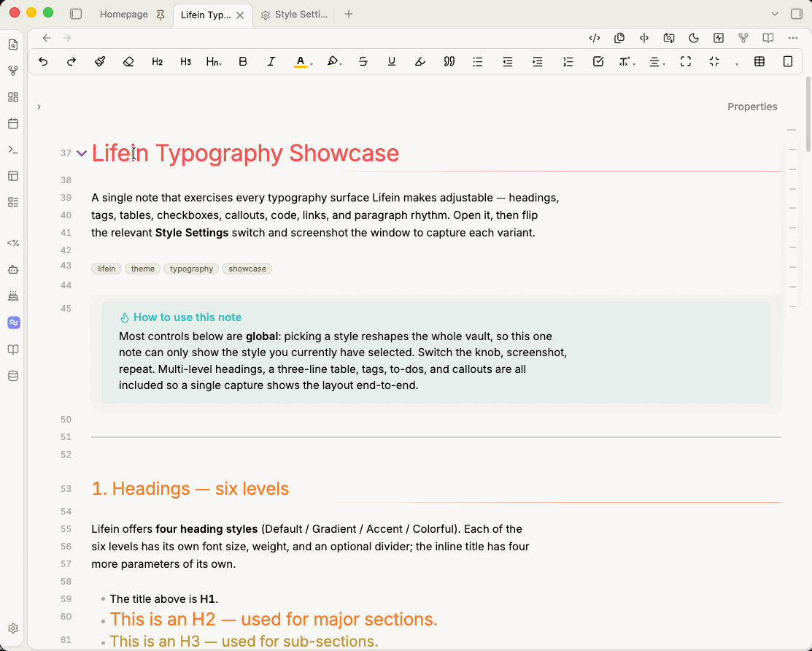
Task: Open the font color dropdown arrow
Action: 312,64
